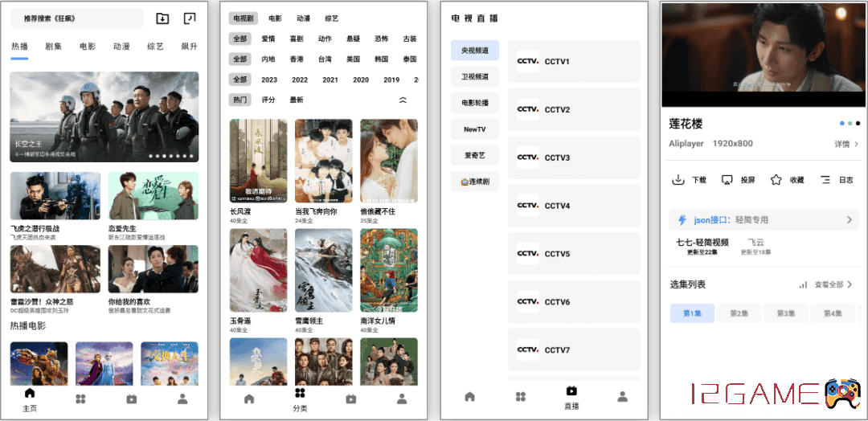This screenshot has height=421, width=868.
Task: Select the 爱奇艺 channel group
Action: (474, 155)
